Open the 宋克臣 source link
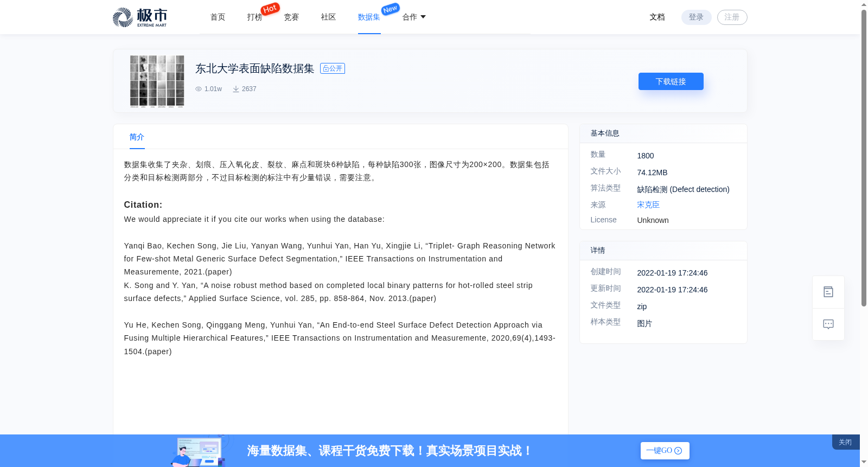Screen dimensions: 868x467 (x=648, y=204)
